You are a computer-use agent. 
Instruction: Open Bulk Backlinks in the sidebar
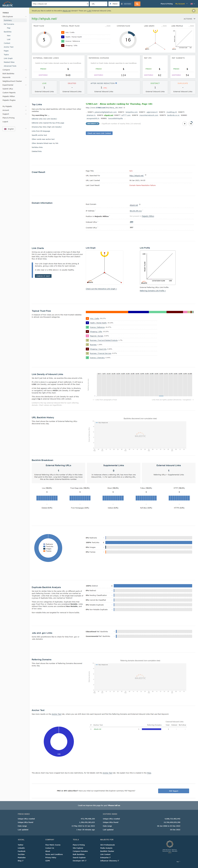8,74
